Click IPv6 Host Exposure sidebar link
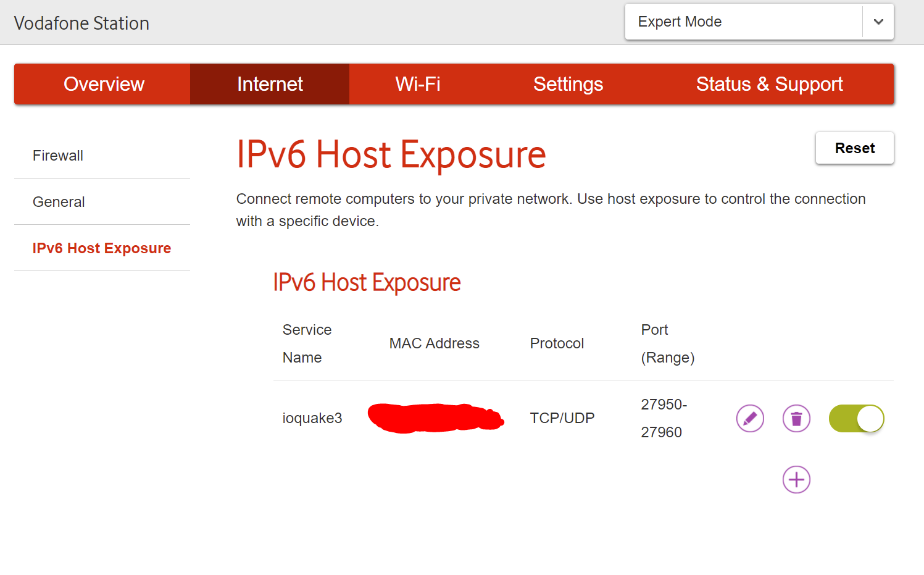The width and height of the screenshot is (924, 575). pyautogui.click(x=102, y=248)
